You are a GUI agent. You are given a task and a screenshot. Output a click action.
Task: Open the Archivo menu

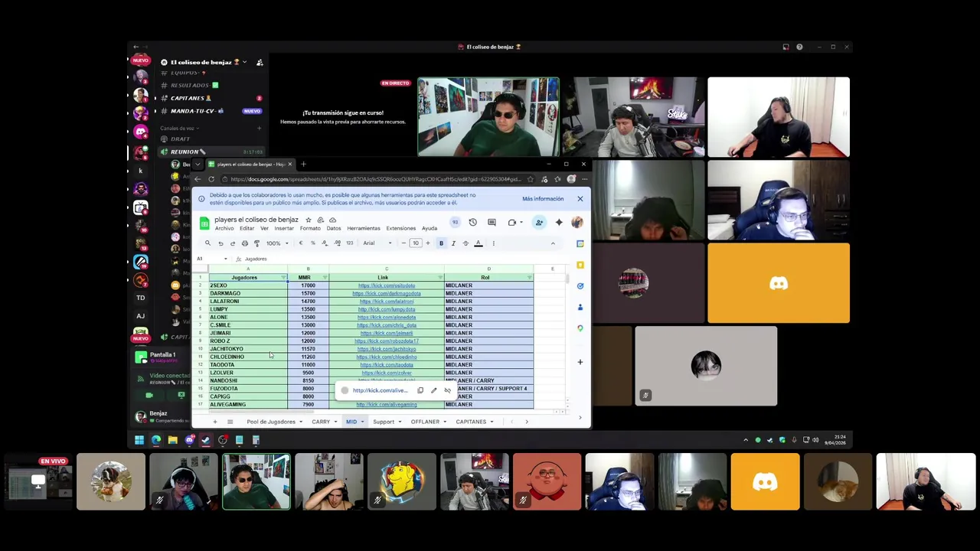point(224,229)
